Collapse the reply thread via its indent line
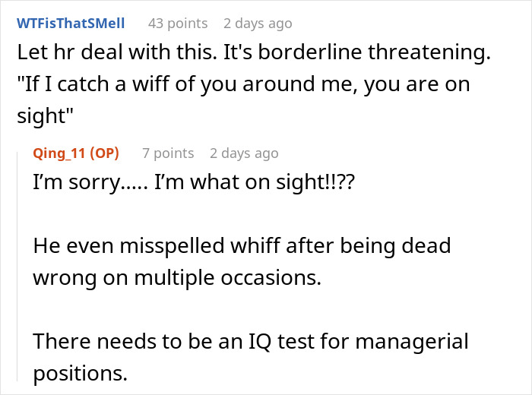Image resolution: width=532 pixels, height=395 pixels. tap(18, 266)
